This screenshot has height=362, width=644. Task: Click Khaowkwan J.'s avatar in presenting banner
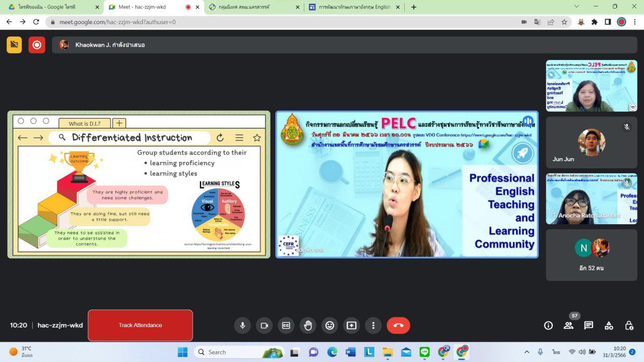pyautogui.click(x=64, y=45)
